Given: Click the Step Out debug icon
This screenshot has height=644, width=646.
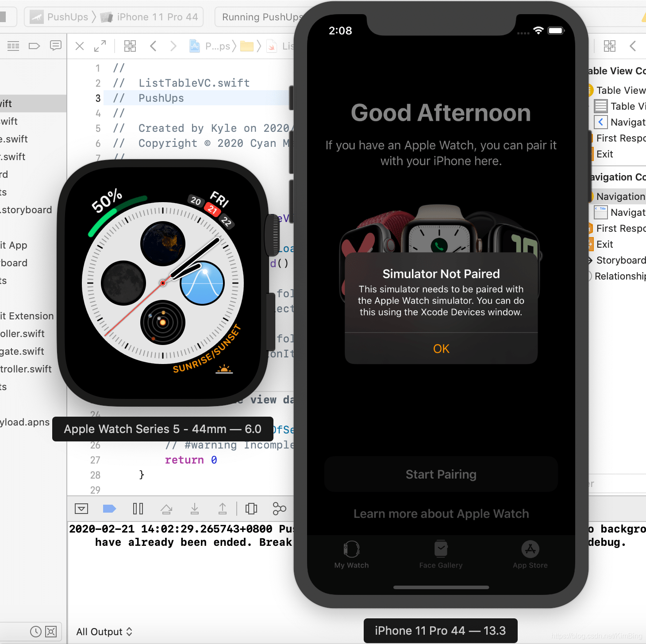Looking at the screenshot, I should 223,509.
